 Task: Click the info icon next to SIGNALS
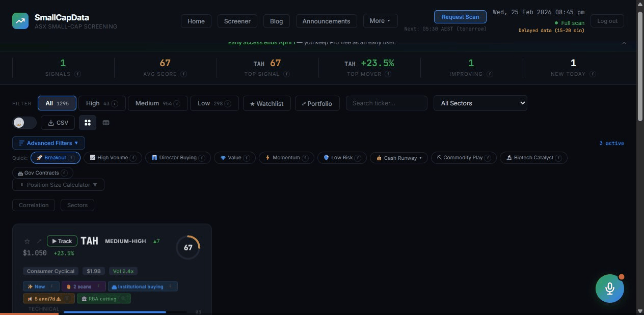click(x=78, y=74)
